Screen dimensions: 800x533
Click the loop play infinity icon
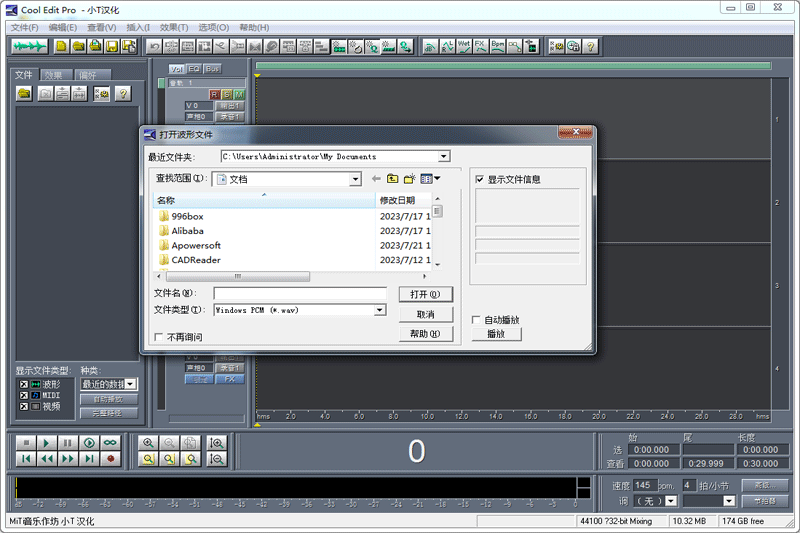pos(110,443)
